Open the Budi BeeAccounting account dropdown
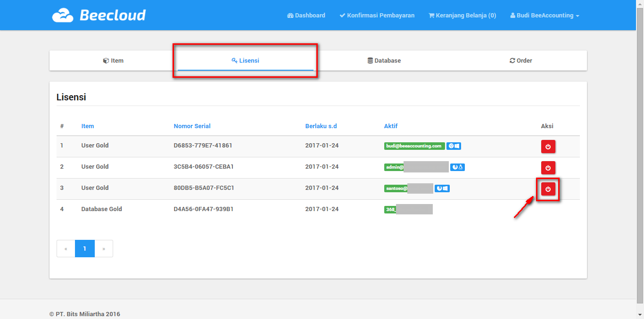 [x=545, y=15]
